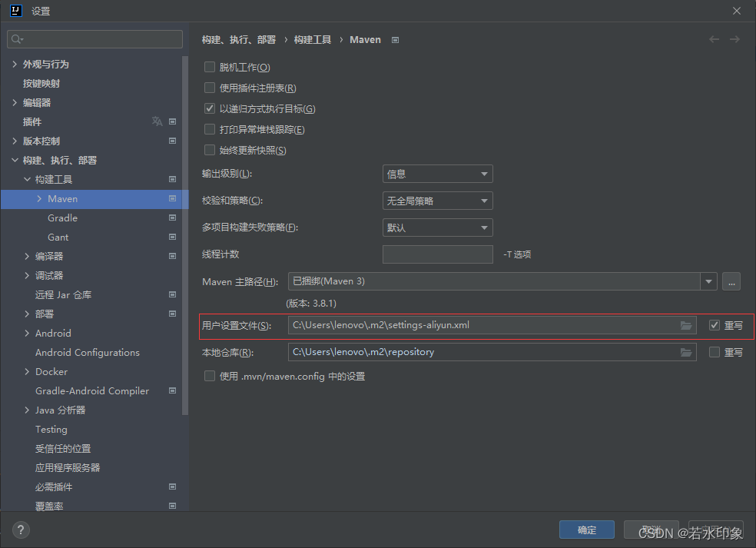Check 重写 for 本地仓库
Viewport: 756px width, 548px height.
(x=715, y=352)
